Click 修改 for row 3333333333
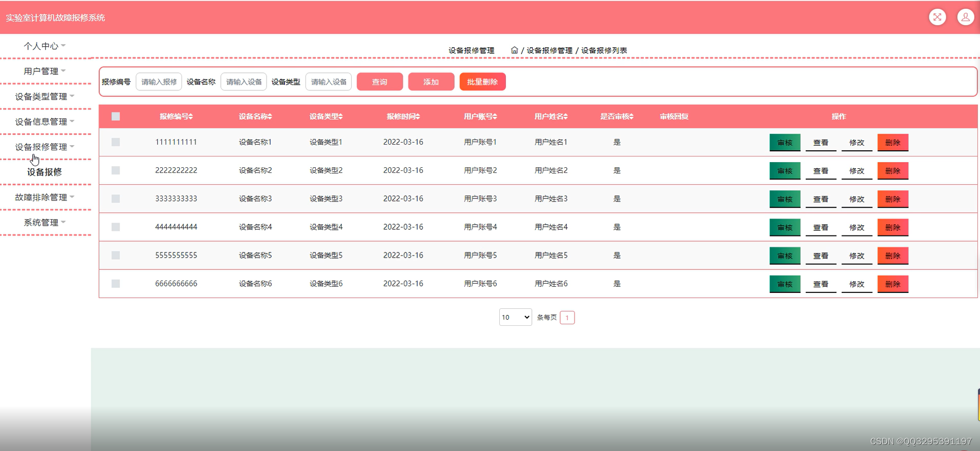 coord(856,199)
